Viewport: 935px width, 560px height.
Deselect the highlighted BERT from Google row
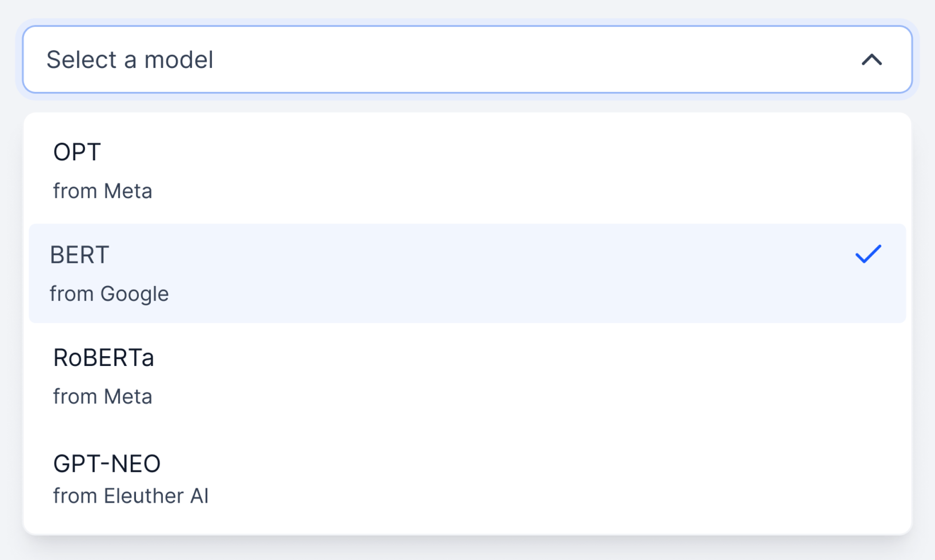[467, 273]
